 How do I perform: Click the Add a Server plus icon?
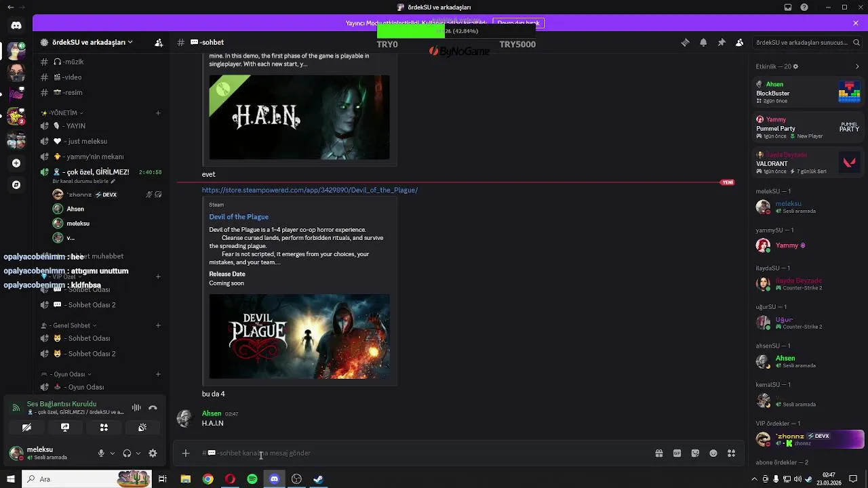point(16,163)
